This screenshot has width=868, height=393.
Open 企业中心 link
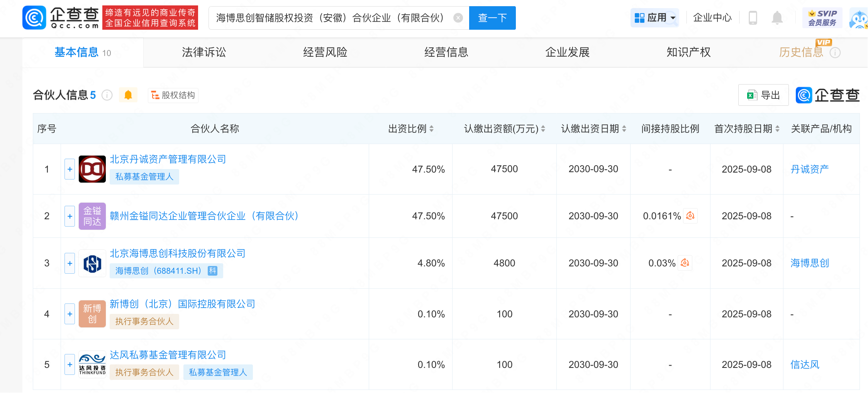[712, 18]
